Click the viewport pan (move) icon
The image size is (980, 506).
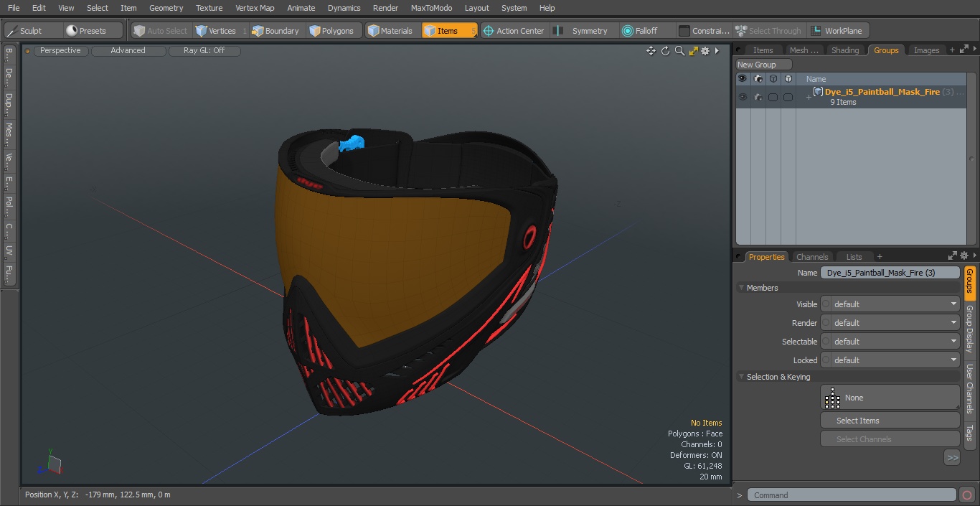pyautogui.click(x=651, y=51)
